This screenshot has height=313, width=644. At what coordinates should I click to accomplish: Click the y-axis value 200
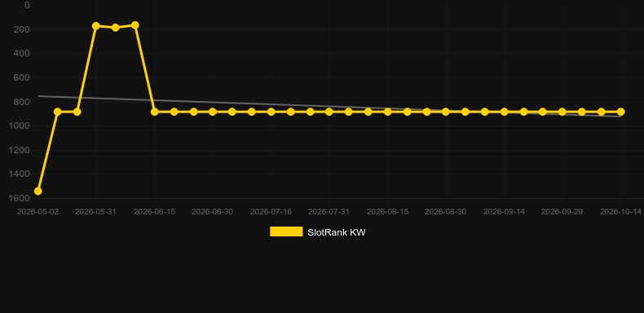[21, 29]
